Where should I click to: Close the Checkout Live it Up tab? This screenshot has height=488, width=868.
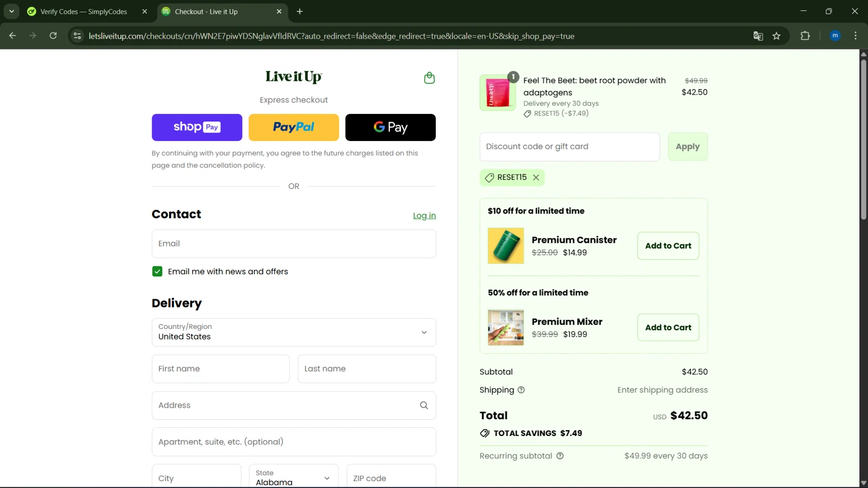pyautogui.click(x=279, y=12)
